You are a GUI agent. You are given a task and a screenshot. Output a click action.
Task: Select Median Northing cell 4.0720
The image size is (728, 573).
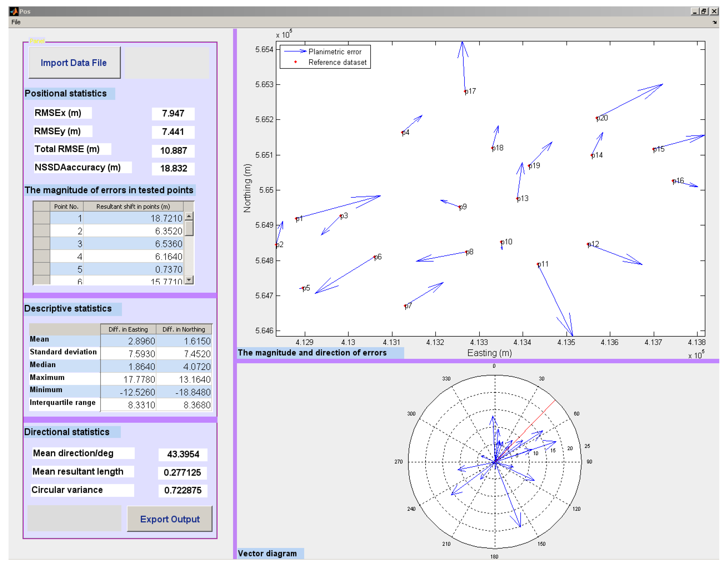pyautogui.click(x=184, y=366)
